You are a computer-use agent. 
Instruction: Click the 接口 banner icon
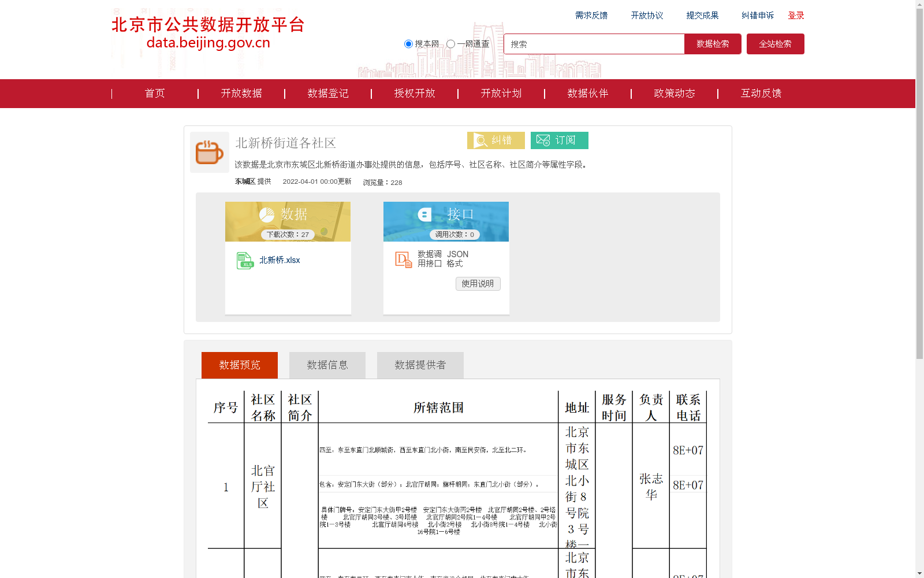click(425, 214)
